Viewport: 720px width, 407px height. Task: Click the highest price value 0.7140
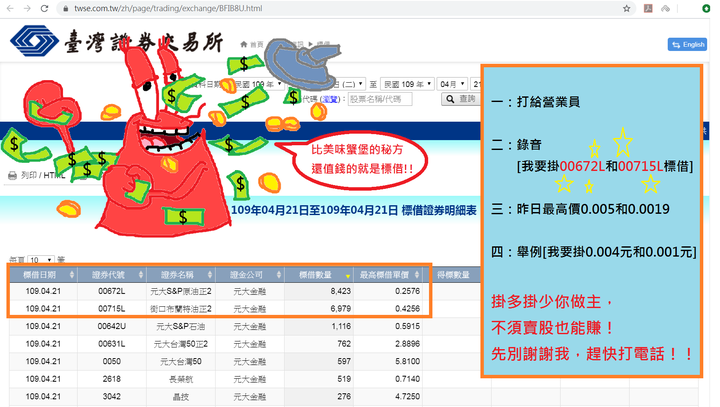[x=408, y=379]
